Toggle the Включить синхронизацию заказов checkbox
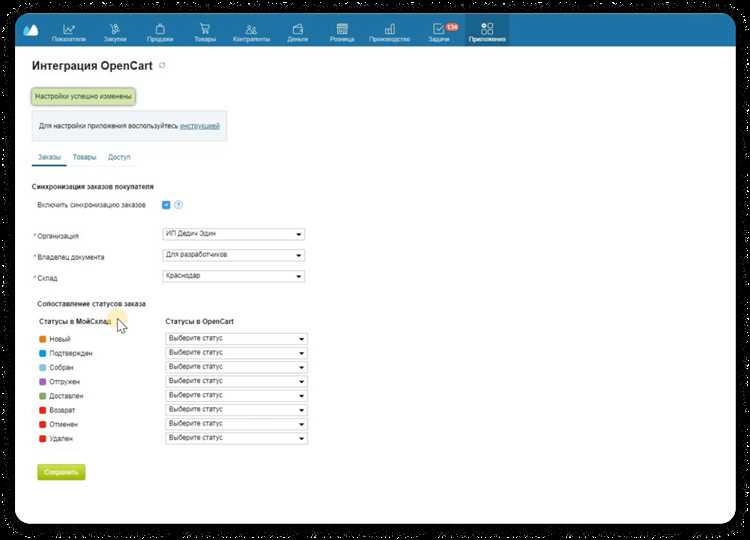The height and width of the screenshot is (540, 750). point(166,205)
